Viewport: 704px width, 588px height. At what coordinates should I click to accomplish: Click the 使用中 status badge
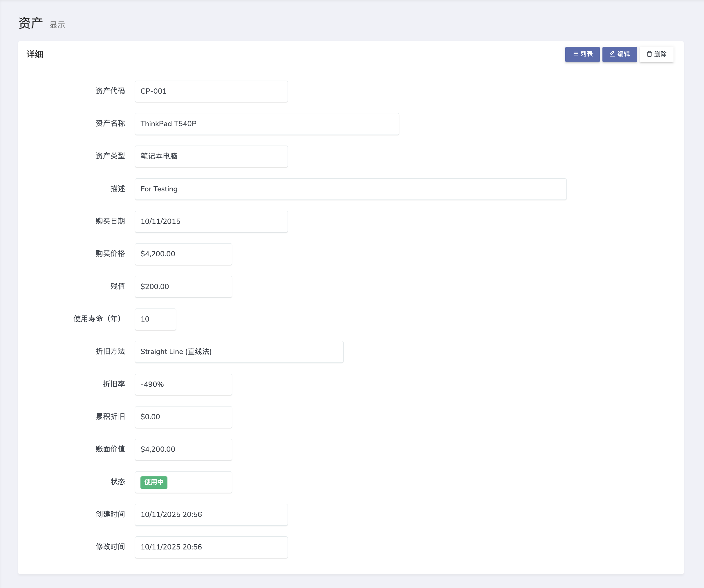(154, 482)
